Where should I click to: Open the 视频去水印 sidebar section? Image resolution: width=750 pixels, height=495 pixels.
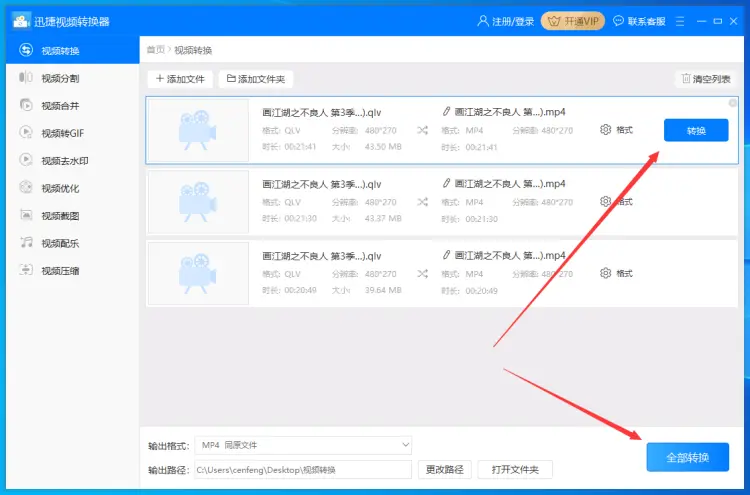pyautogui.click(x=72, y=160)
